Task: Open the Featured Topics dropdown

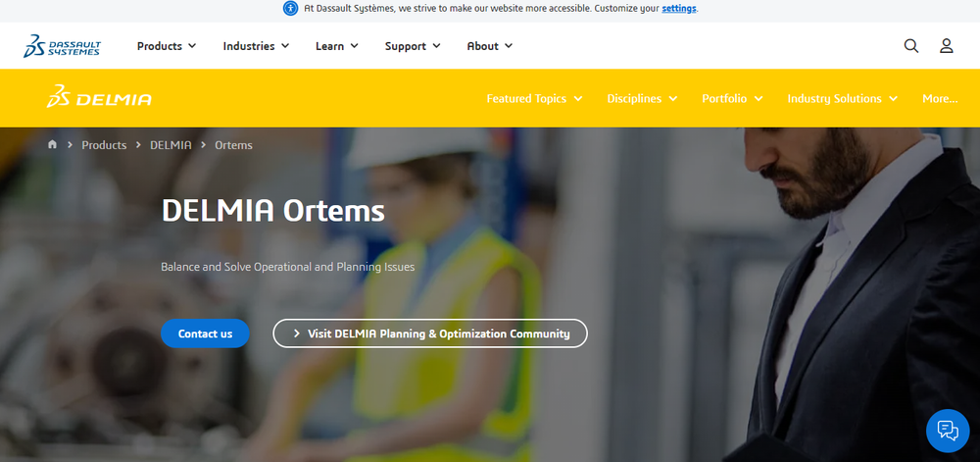Action: coord(534,98)
